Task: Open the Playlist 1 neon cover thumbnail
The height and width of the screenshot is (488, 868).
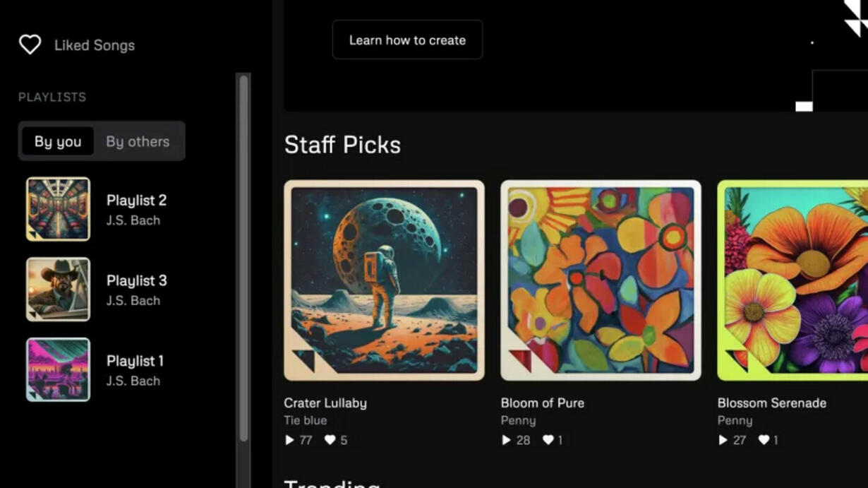Action: click(x=58, y=369)
